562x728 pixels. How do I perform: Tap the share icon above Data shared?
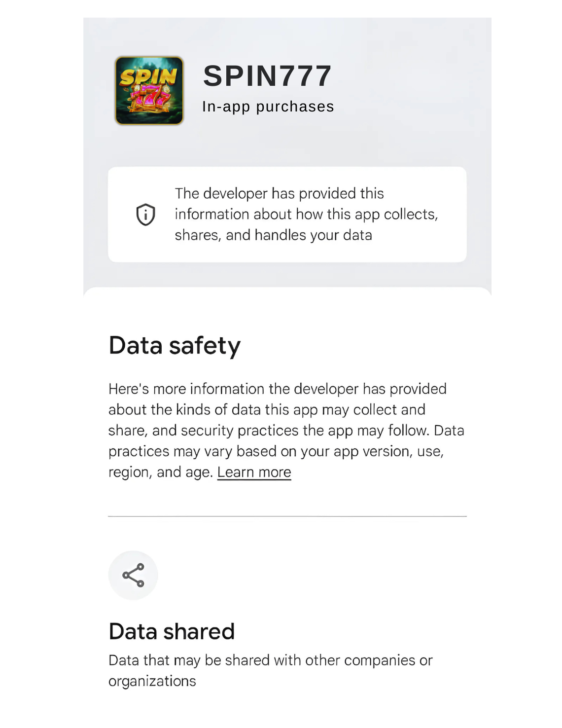click(x=133, y=575)
